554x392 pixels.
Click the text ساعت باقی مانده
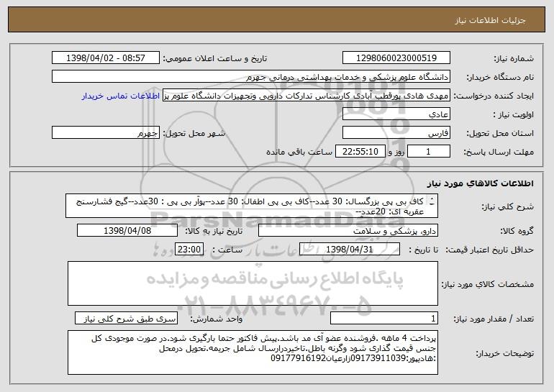point(299,152)
